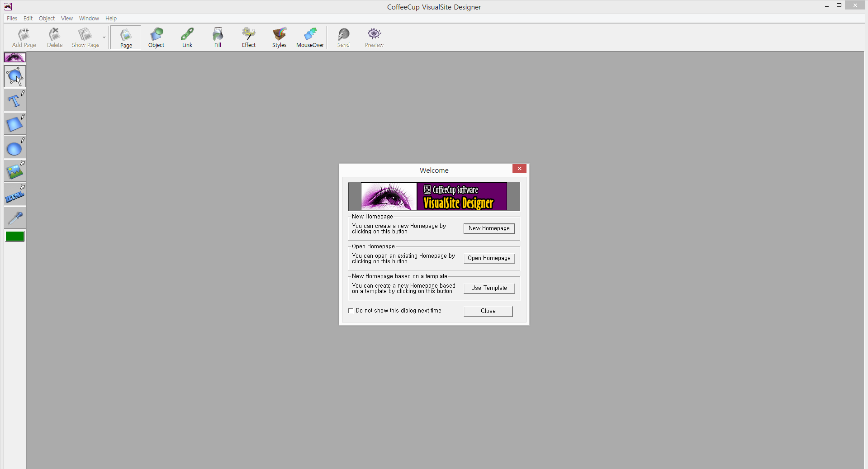Screen dimensions: 868x469
Task: Open the View menu
Action: (67, 19)
